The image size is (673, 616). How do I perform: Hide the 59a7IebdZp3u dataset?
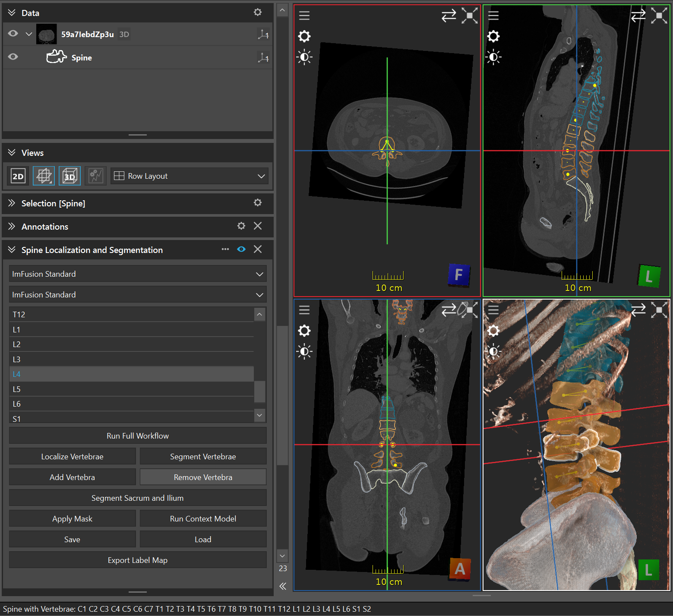[13, 34]
